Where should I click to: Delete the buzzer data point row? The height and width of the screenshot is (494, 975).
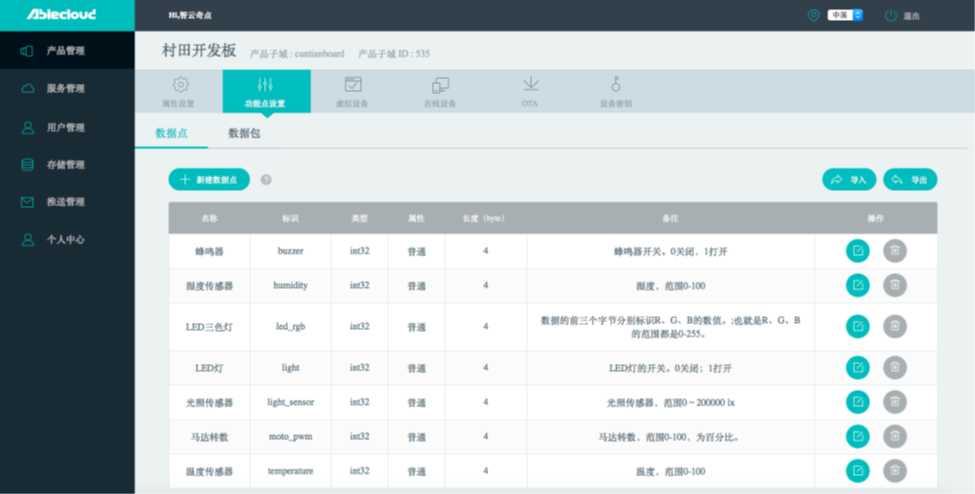(895, 251)
